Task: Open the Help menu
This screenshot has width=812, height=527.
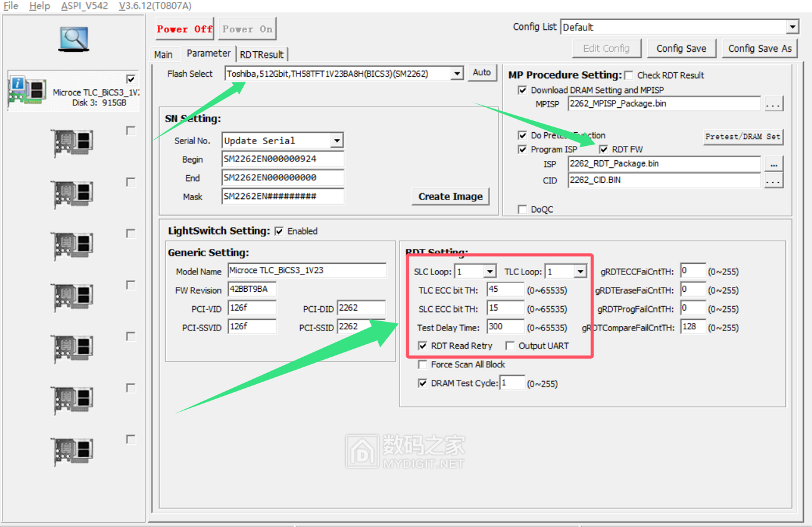Action: point(39,6)
